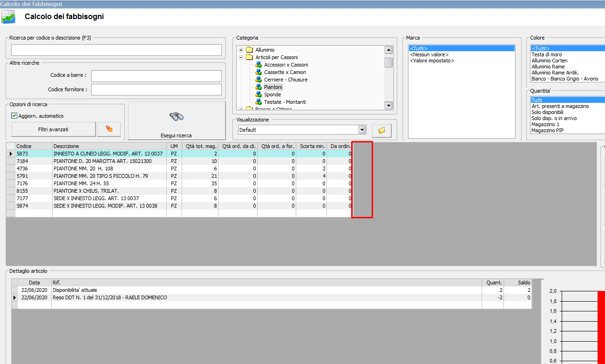Image resolution: width=605 pixels, height=364 pixels.
Task: Click the category tree scroll up arrow
Action: tap(388, 50)
